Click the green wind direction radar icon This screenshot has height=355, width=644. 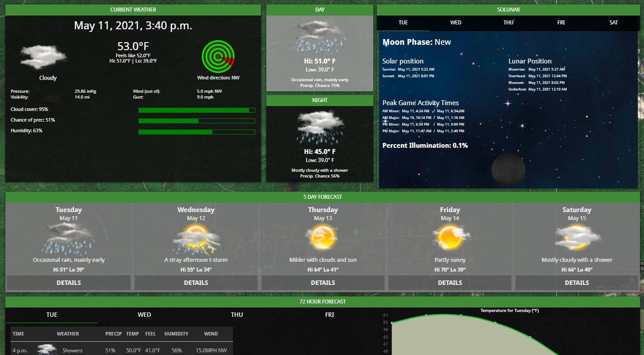pos(217,57)
